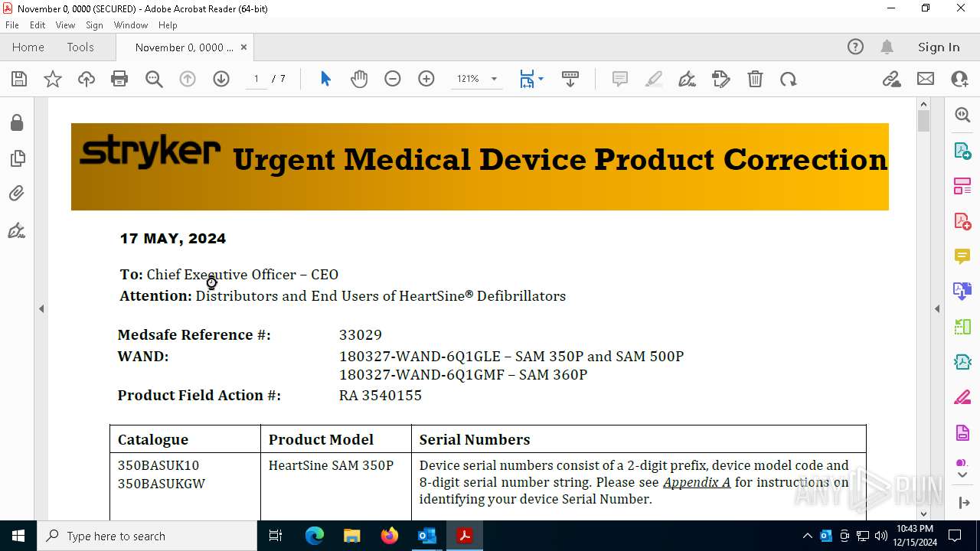Screen dimensions: 980x551
Task: Open the scrolling mode keyboard-arrow tool
Action: click(x=570, y=79)
